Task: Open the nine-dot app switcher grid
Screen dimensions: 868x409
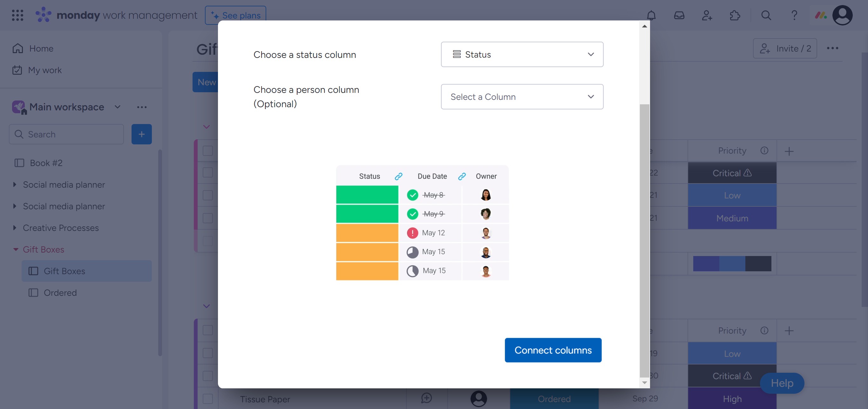Action: [x=17, y=15]
